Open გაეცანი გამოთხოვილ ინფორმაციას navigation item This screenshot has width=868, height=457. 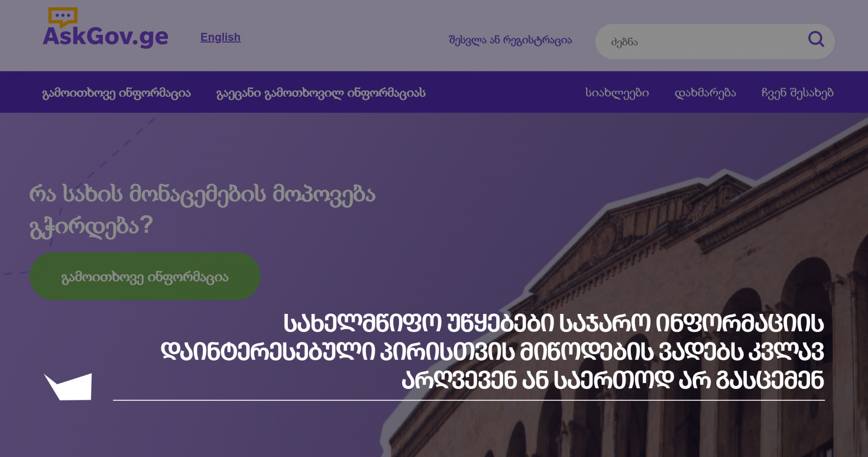[x=321, y=92]
